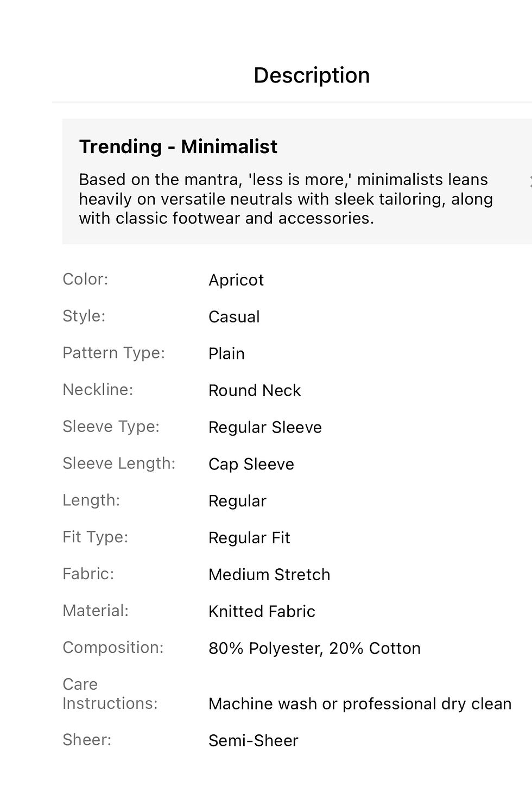This screenshot has height=787, width=532.
Task: Click the Machine wash care instructions text
Action: tap(360, 704)
